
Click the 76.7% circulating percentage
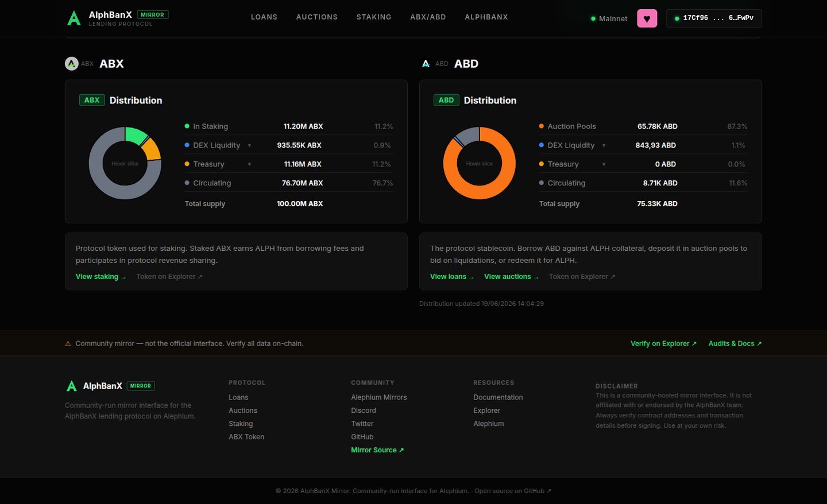(383, 183)
